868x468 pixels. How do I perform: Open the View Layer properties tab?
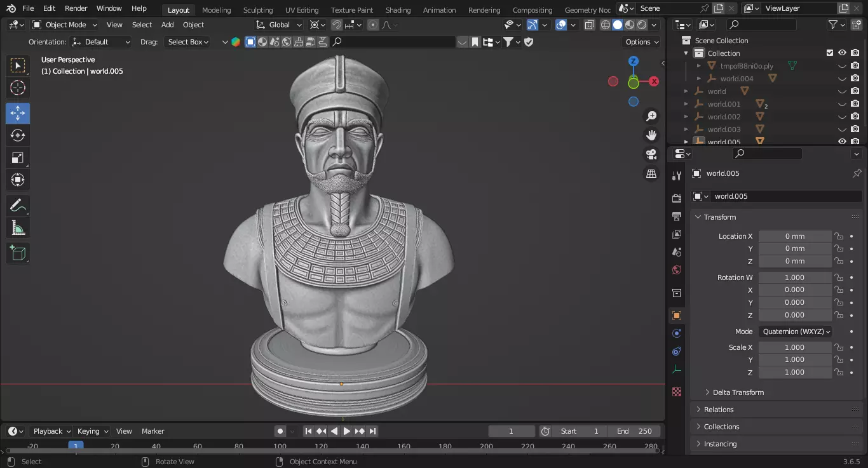(x=677, y=234)
